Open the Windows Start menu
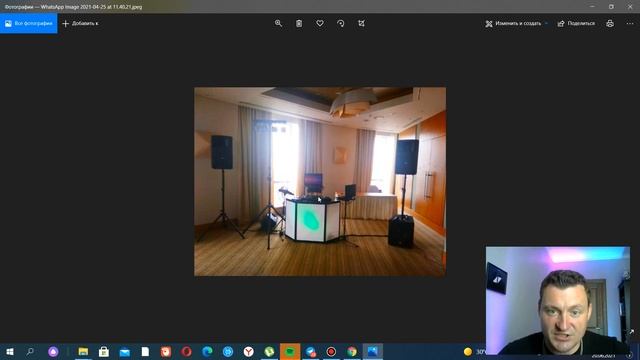640x360 pixels. click(10, 351)
